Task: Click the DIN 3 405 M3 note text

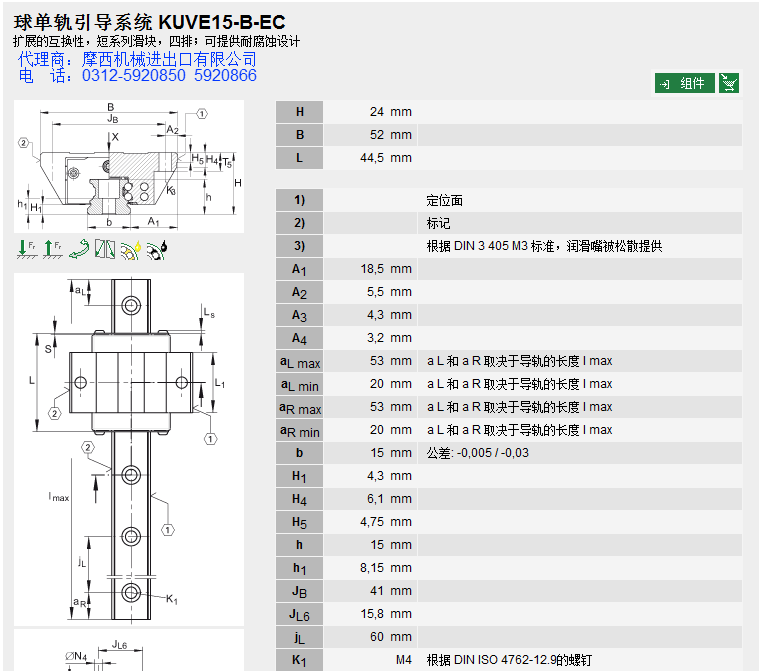Action: click(544, 246)
